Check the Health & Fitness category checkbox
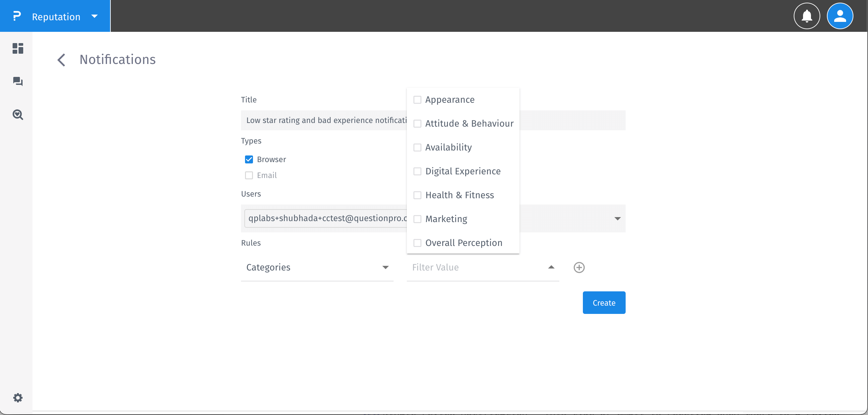868x415 pixels. click(x=417, y=195)
